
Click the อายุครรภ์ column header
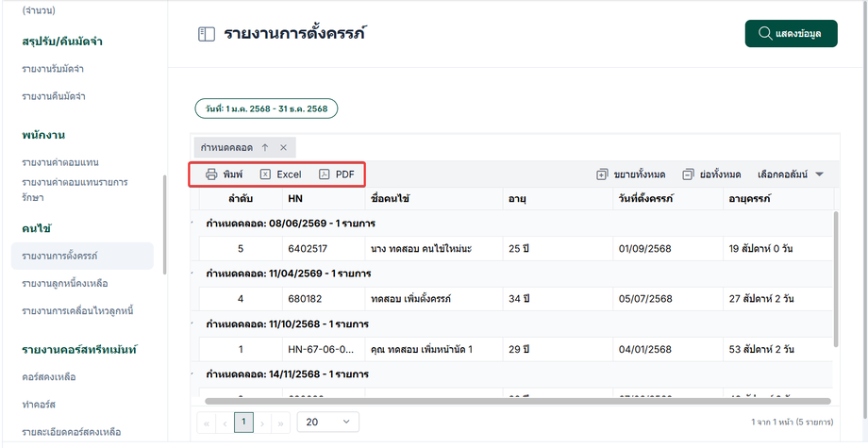pos(778,199)
